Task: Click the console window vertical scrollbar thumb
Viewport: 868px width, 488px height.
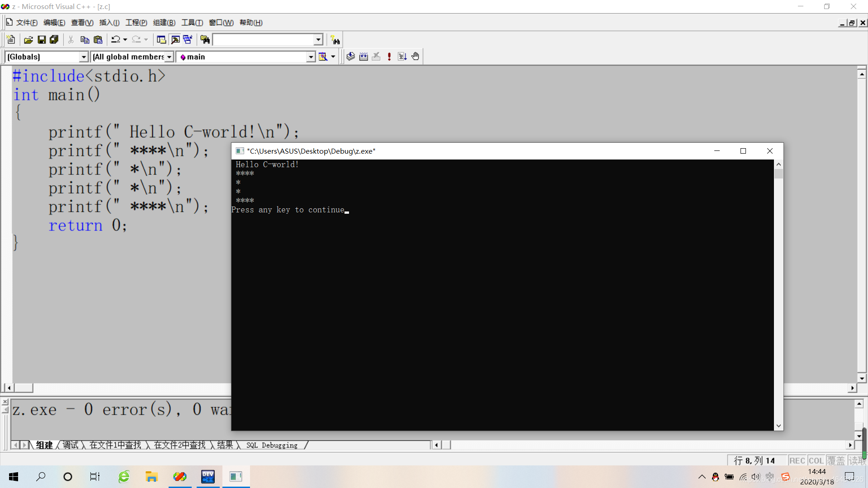Action: tap(778, 174)
